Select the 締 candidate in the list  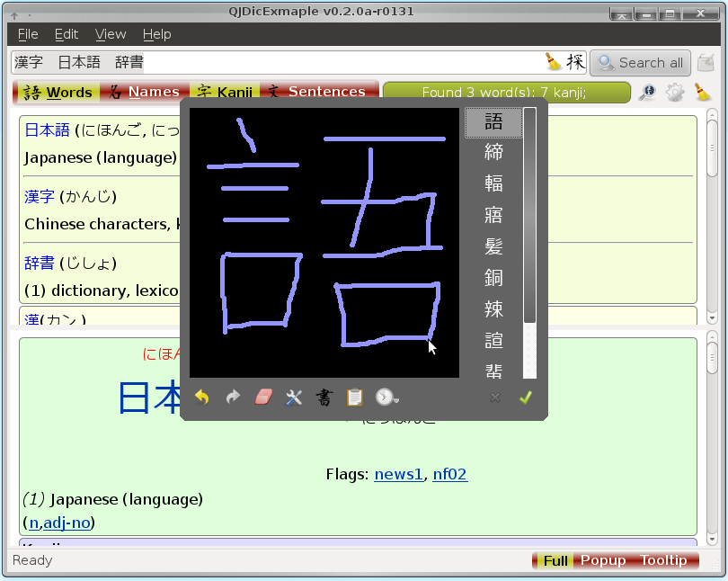(493, 152)
